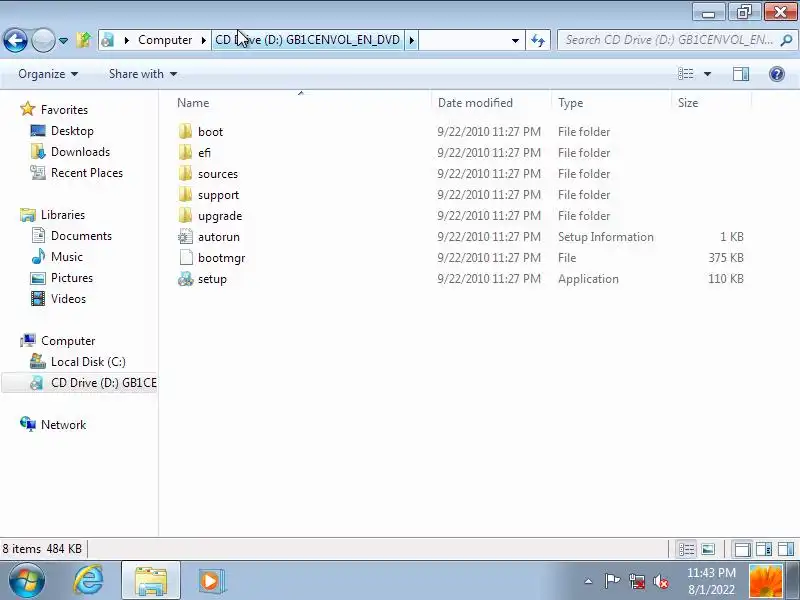The height and width of the screenshot is (600, 800).
Task: Open the address bar history dropdown
Action: click(515, 40)
